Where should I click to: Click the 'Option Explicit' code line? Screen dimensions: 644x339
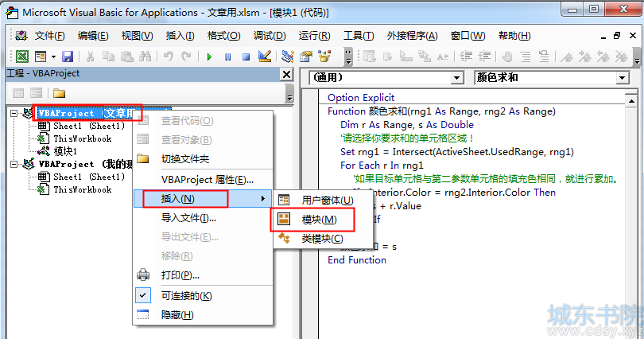coord(361,97)
